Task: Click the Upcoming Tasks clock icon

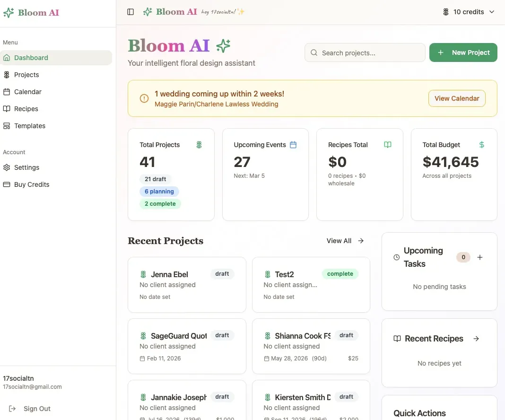Action: (396, 257)
